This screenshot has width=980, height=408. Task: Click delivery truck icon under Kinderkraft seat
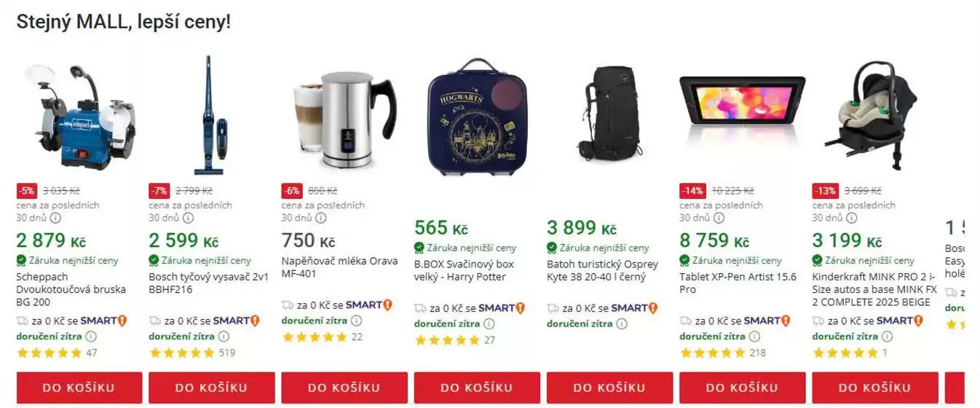point(818,321)
